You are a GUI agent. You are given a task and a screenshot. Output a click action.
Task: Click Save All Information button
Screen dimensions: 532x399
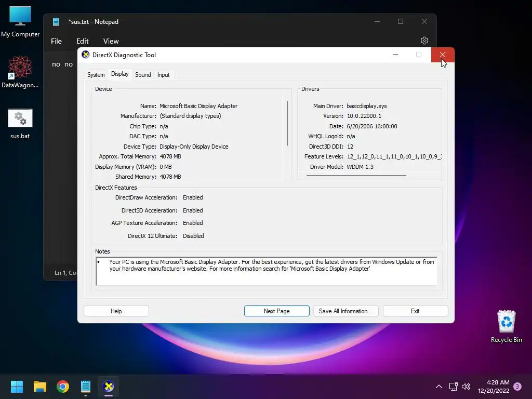pos(345,311)
